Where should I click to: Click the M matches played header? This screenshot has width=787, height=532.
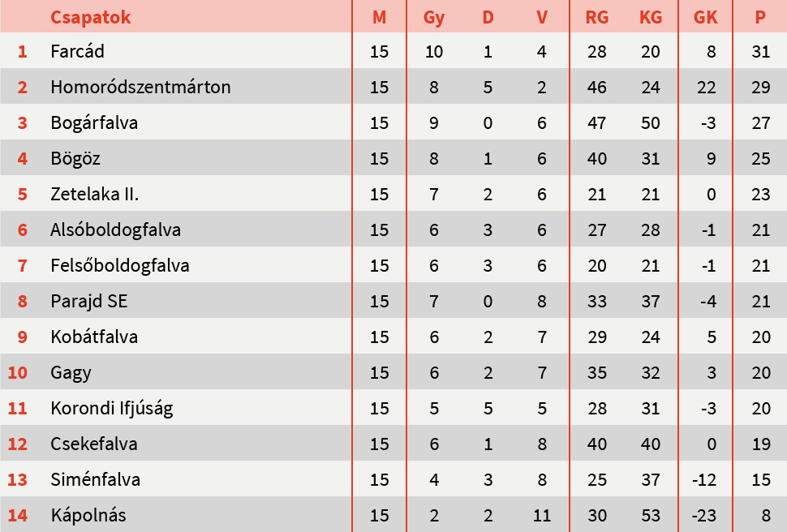(x=379, y=17)
